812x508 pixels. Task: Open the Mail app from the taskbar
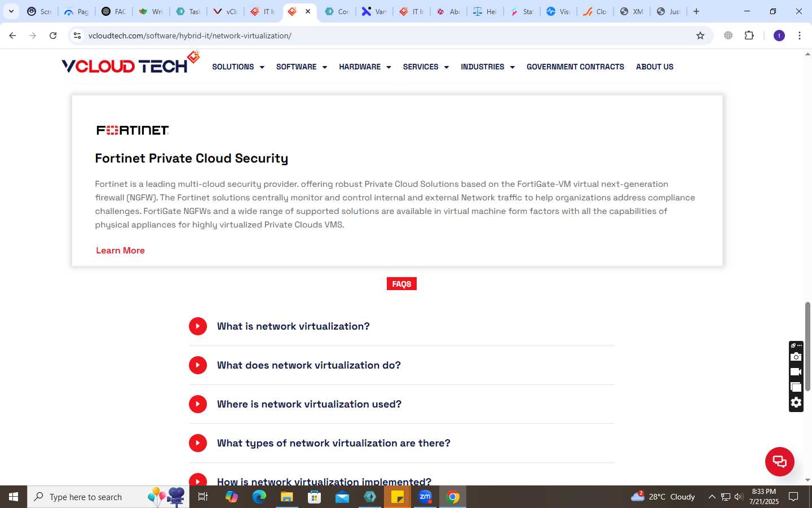(x=342, y=497)
